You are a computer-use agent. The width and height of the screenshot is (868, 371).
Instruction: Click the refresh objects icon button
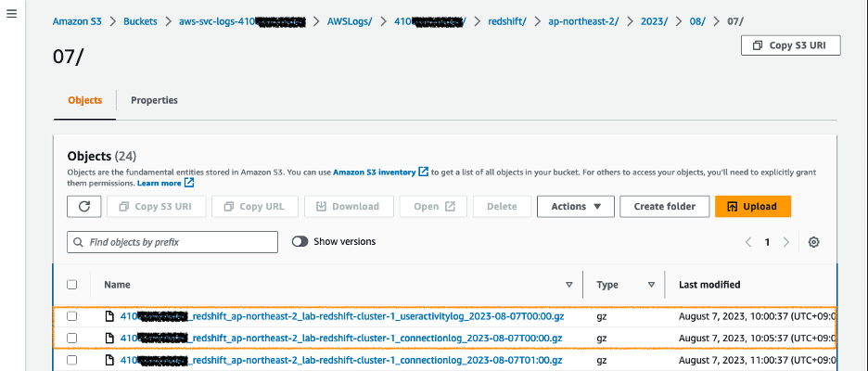(x=84, y=207)
